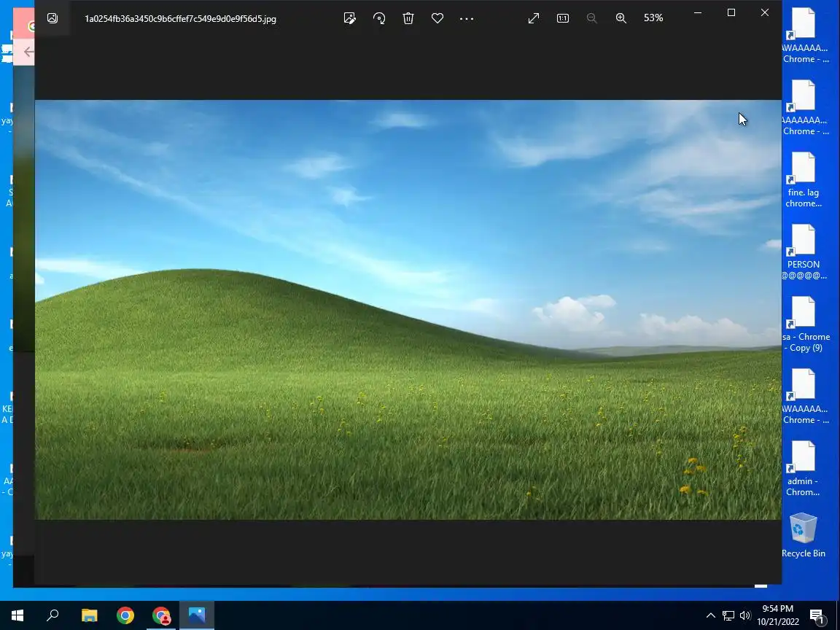Select the fine. lag chrome desktop shortcut
Viewport: 840px width, 630px height.
point(803,180)
